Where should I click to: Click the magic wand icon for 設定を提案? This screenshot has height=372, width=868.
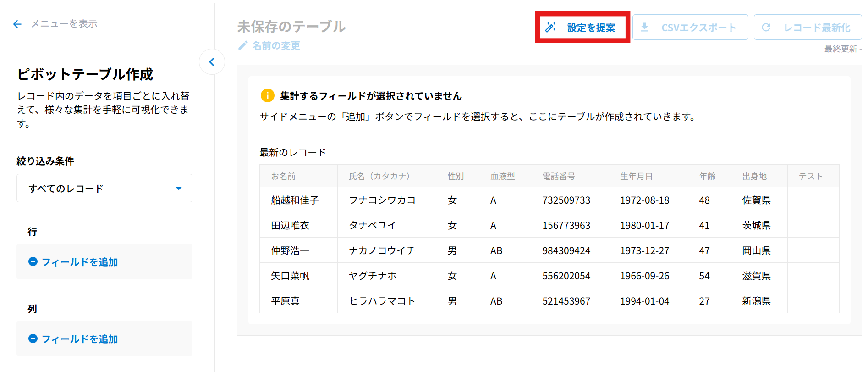click(550, 28)
